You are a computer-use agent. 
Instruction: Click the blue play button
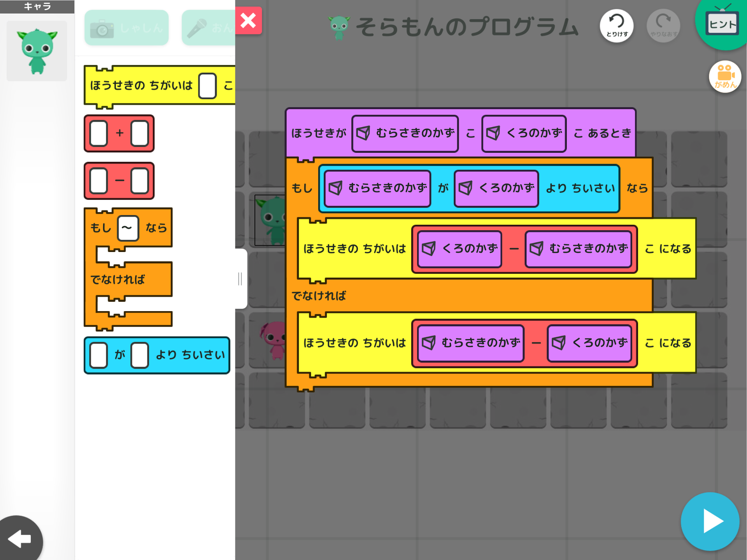point(710,521)
